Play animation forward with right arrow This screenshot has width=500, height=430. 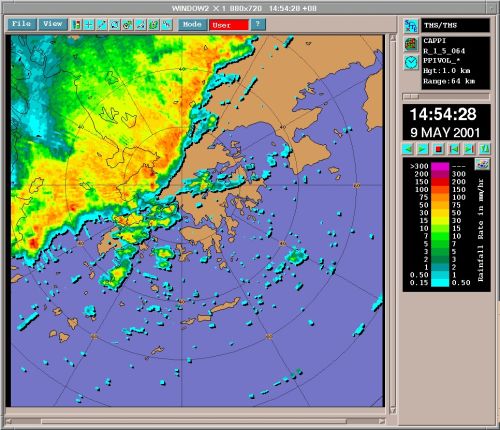point(423,149)
